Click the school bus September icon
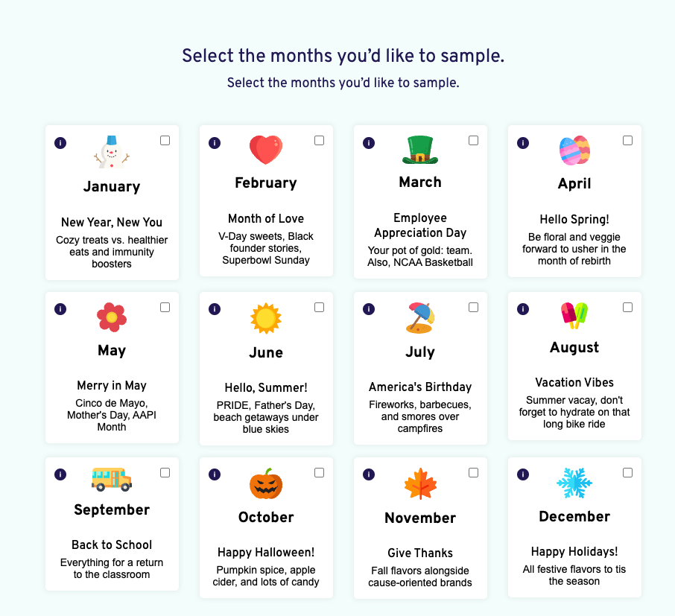Image resolution: width=675 pixels, height=616 pixels. pos(112,479)
